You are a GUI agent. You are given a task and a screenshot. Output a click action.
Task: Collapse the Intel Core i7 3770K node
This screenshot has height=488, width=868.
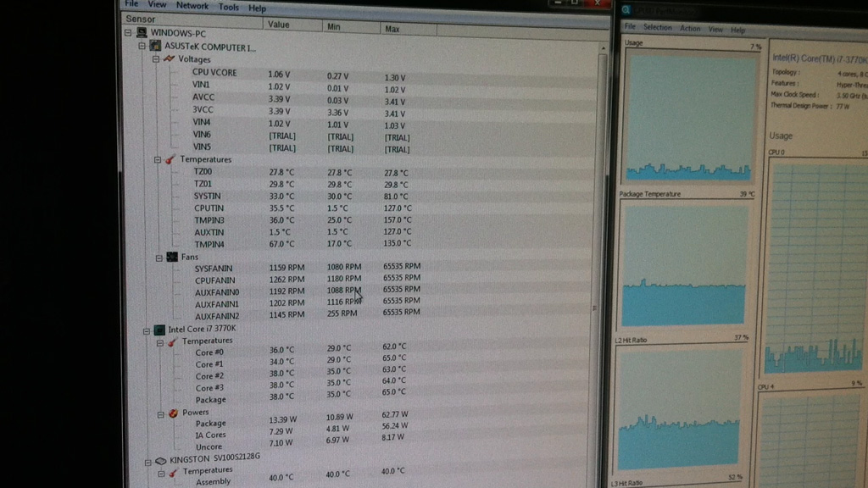coord(146,331)
